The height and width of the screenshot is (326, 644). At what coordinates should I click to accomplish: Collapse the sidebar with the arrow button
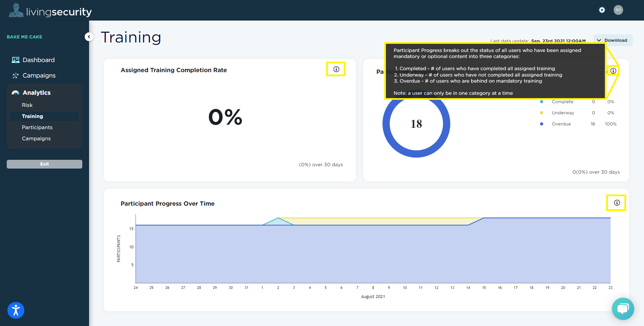pos(89,37)
